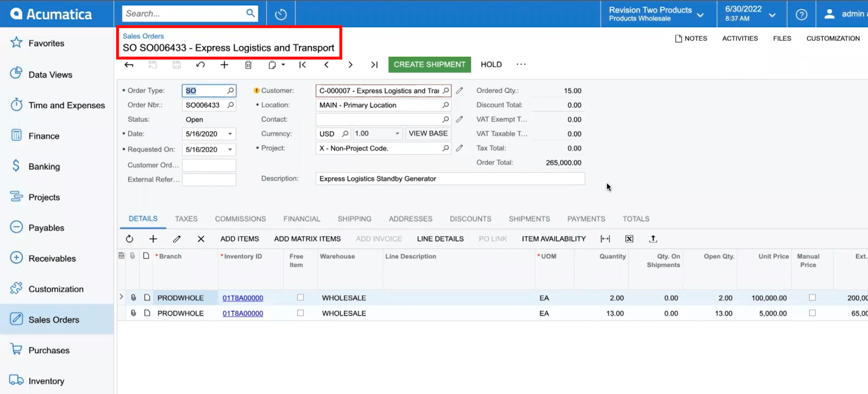Delete the selected details row
This screenshot has width=868, height=394.
point(201,239)
